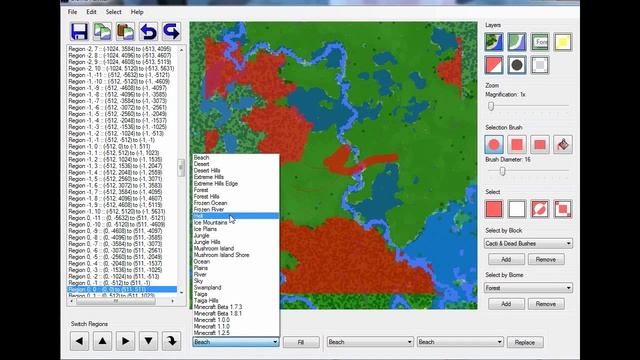The width and height of the screenshot is (640, 360).
Task: Open the second Replace Beach dropdown
Action: 460,342
